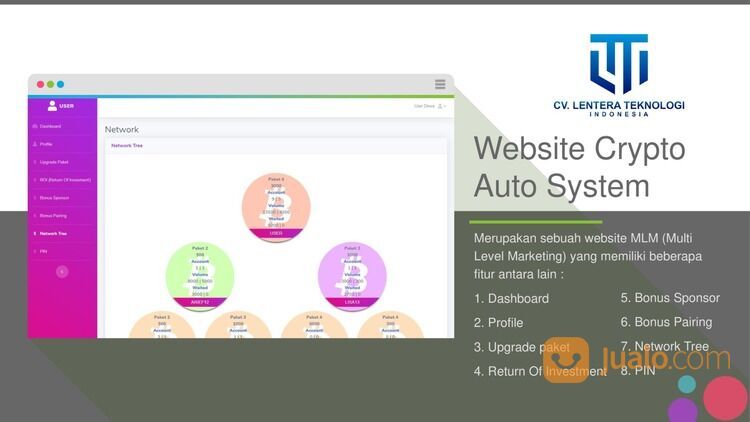This screenshot has width=750, height=422.
Task: Open the Bonus Pairing sidebar item
Action: point(53,216)
